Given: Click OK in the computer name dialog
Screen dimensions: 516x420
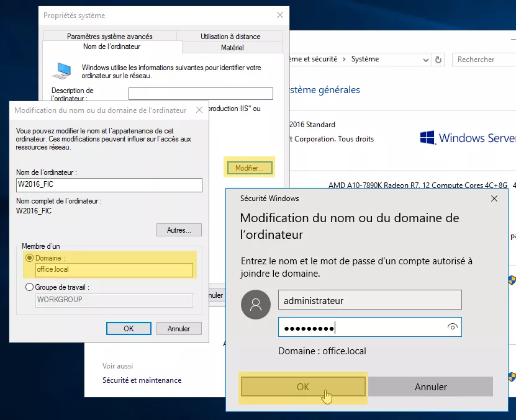Looking at the screenshot, I should (x=129, y=329).
